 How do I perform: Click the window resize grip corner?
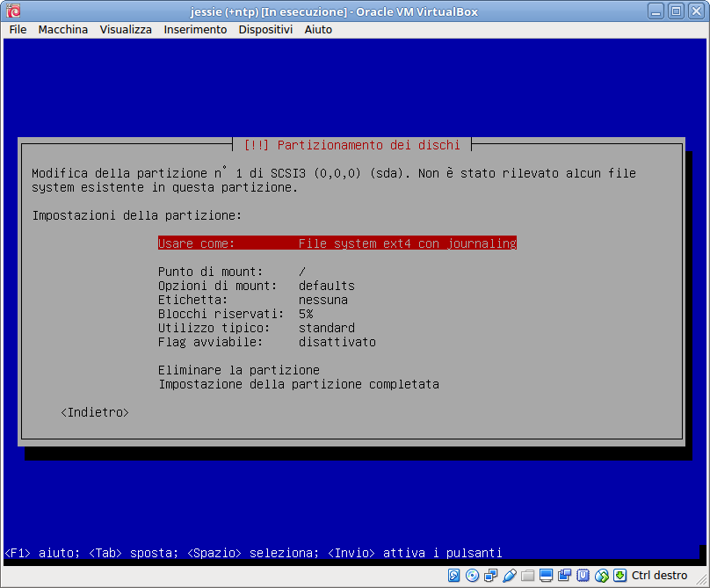(x=701, y=579)
